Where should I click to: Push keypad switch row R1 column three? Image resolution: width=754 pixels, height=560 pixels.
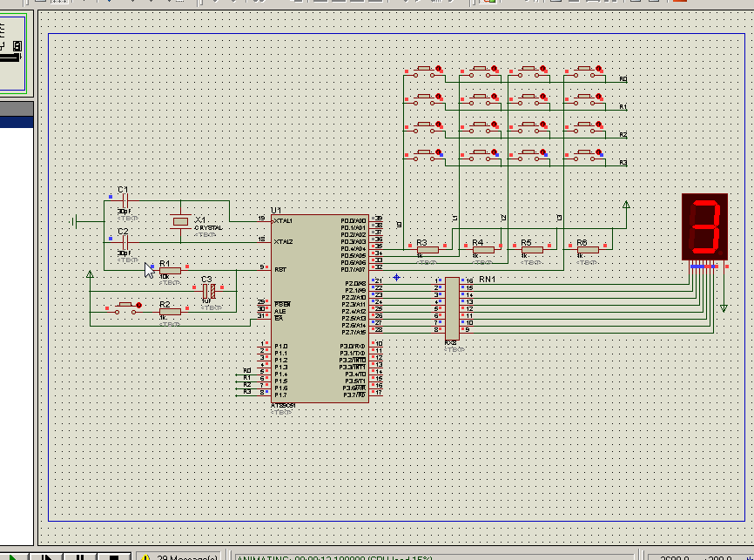click(528, 99)
